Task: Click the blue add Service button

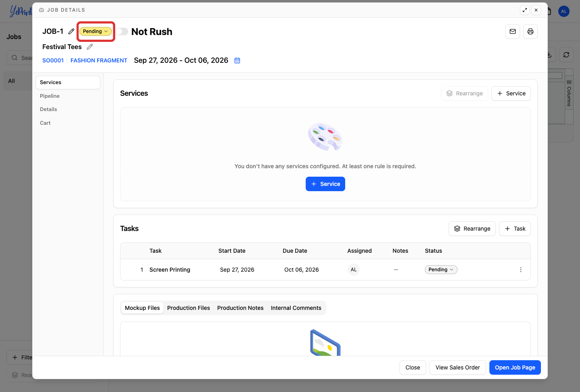Action: 325,184
